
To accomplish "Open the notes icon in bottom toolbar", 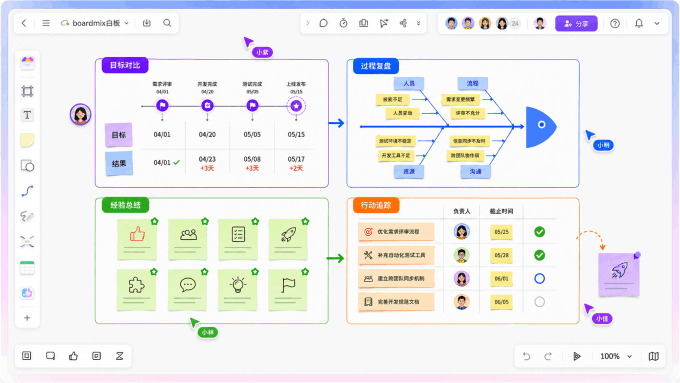I will click(96, 356).
